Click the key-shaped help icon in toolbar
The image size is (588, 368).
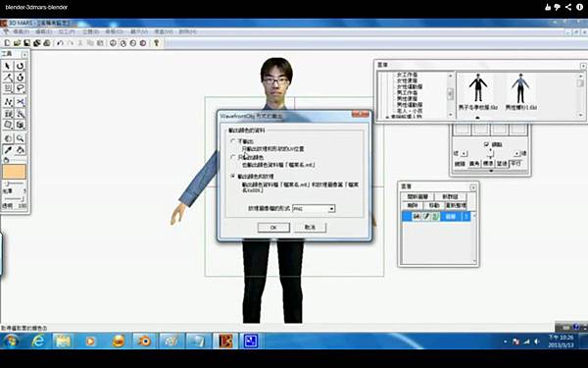157,43
